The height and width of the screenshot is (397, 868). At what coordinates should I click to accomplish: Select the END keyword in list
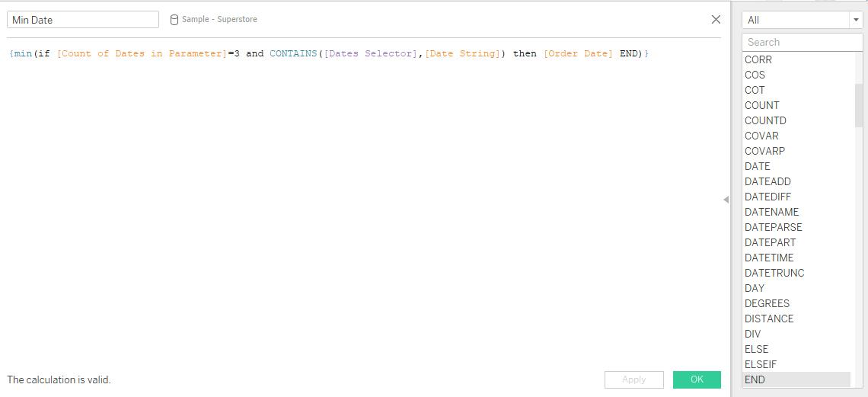[x=755, y=379]
